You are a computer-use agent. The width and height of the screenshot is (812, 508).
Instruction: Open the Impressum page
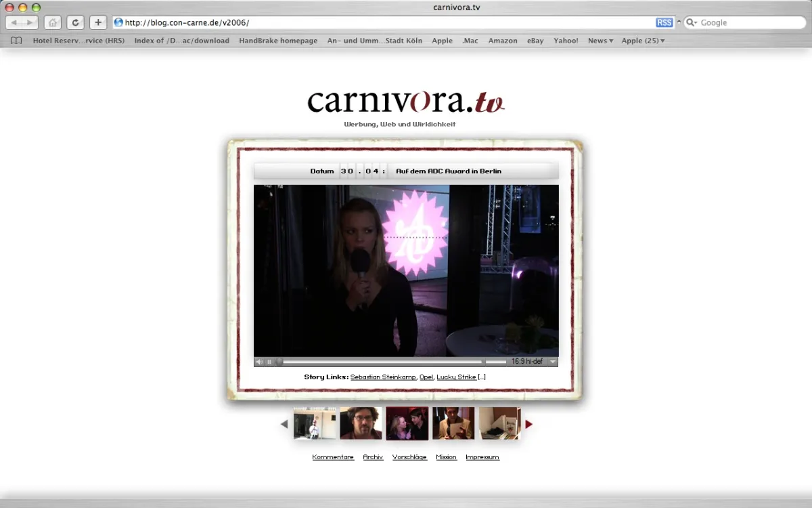tap(482, 457)
